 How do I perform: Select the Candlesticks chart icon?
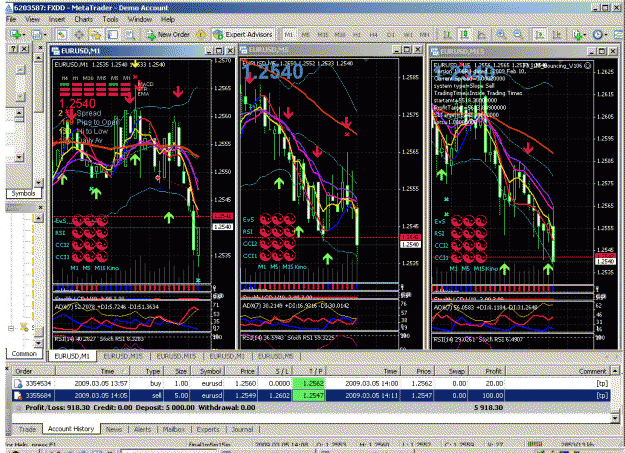(464, 35)
